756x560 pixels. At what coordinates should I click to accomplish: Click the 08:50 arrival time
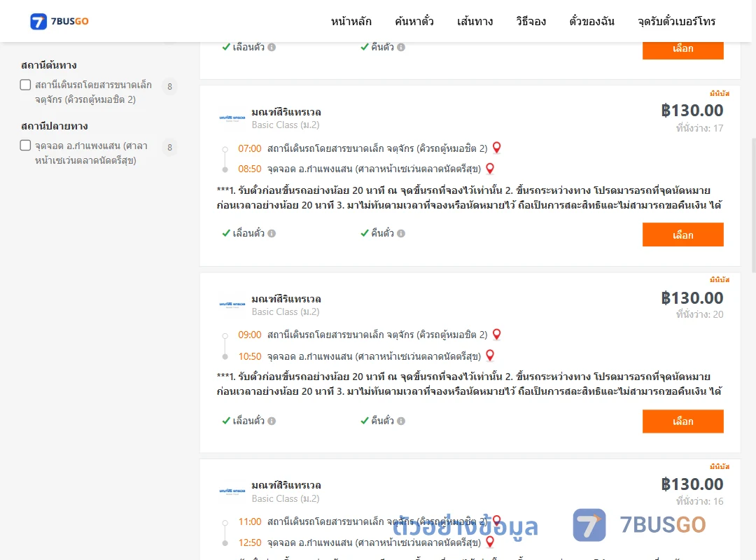click(x=250, y=169)
